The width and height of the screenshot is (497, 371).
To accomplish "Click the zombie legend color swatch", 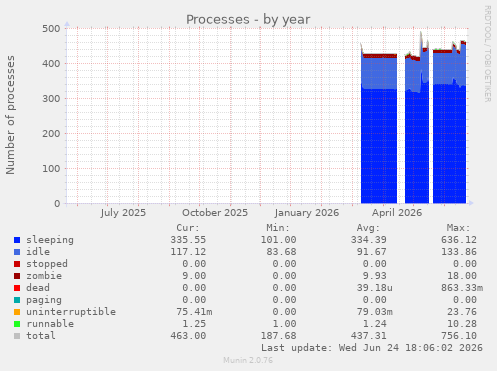I will click(x=17, y=276).
